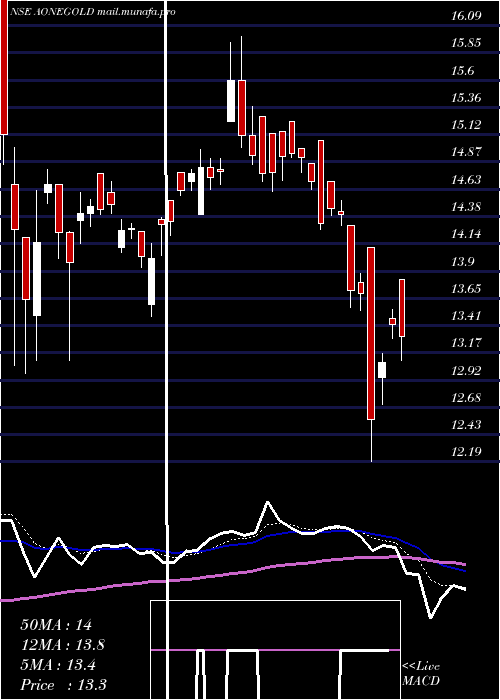
Task: Select the 15.36 price axis label
Action: coord(466,97)
